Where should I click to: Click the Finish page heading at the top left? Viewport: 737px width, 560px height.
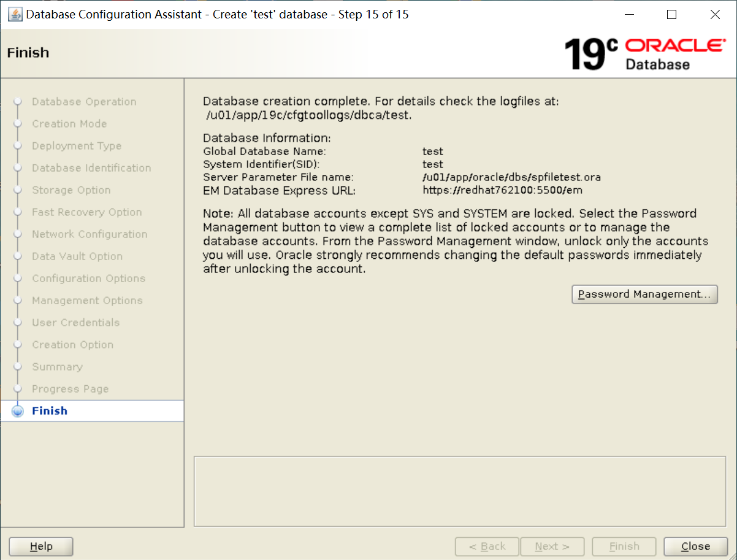[28, 53]
